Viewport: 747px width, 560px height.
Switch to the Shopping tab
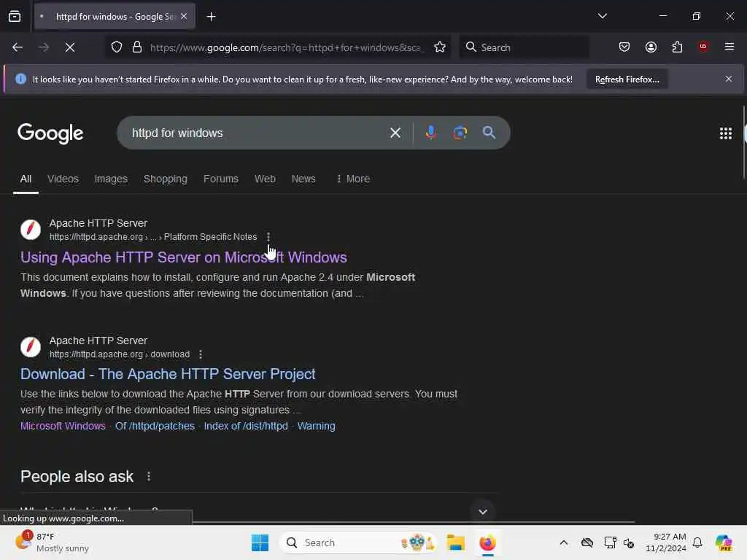(x=166, y=179)
